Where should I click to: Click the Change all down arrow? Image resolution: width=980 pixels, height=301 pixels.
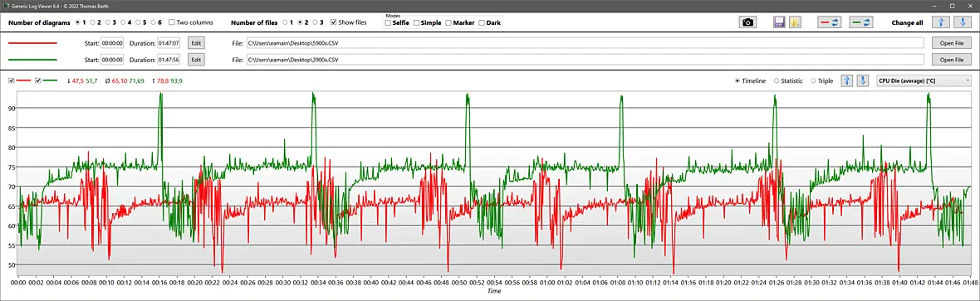[x=963, y=22]
